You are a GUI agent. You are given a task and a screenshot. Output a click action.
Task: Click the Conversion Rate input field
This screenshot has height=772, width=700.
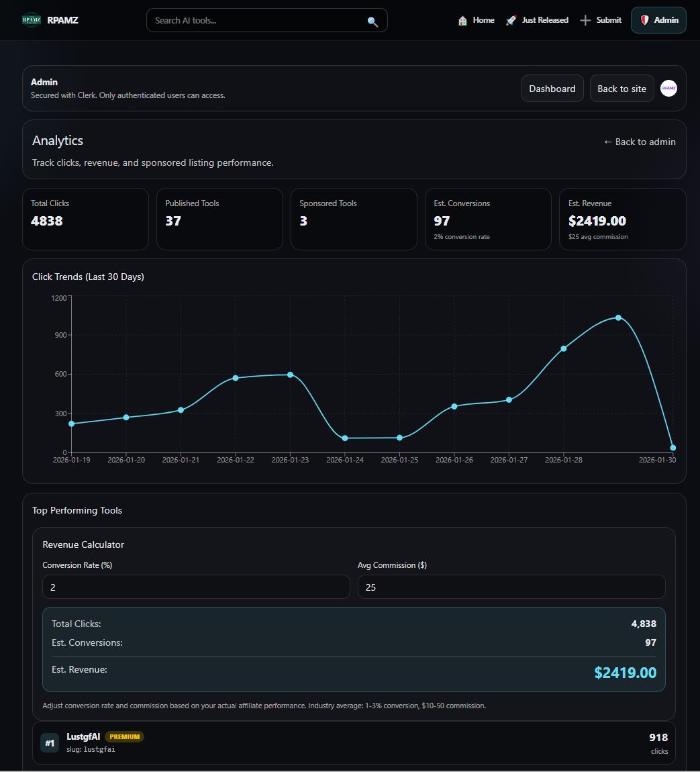pos(196,587)
